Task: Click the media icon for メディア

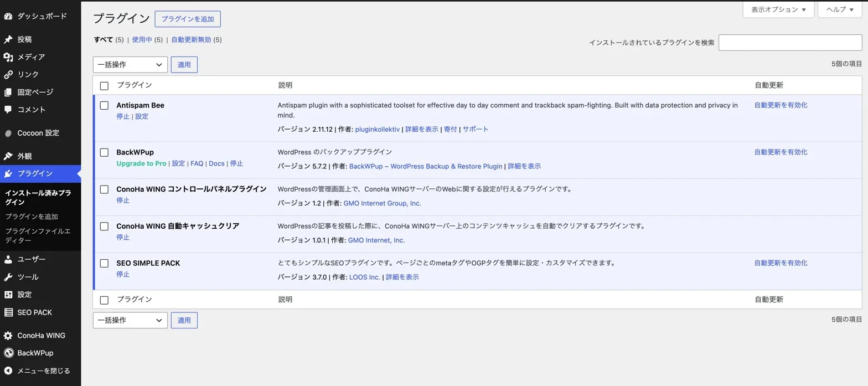Action: pos(8,57)
